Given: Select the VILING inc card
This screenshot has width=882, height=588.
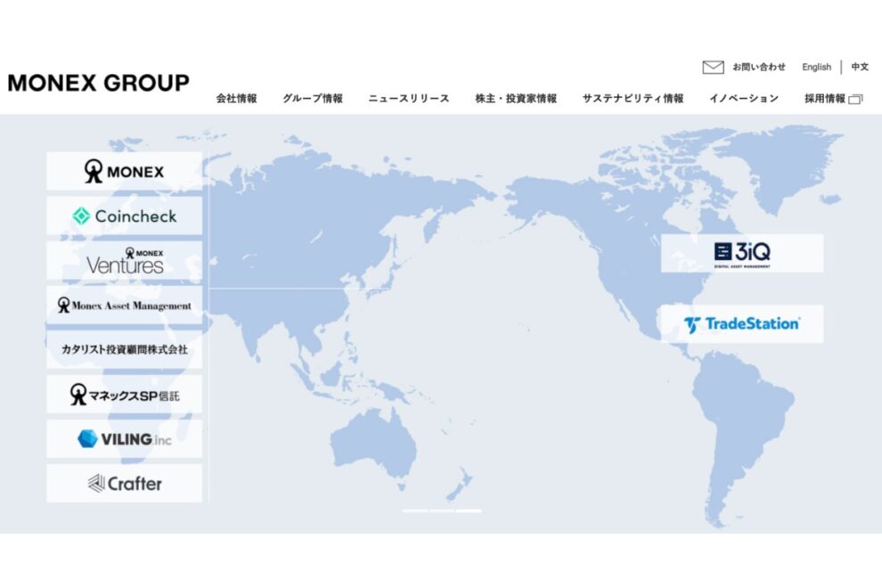Looking at the screenshot, I should 125,439.
